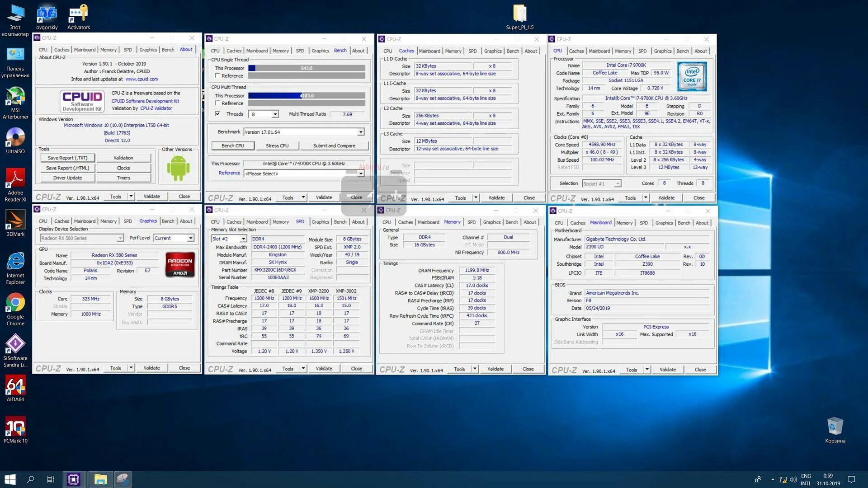868x488 pixels.
Task: Open the Benchmark version dropdown
Action: coord(361,132)
